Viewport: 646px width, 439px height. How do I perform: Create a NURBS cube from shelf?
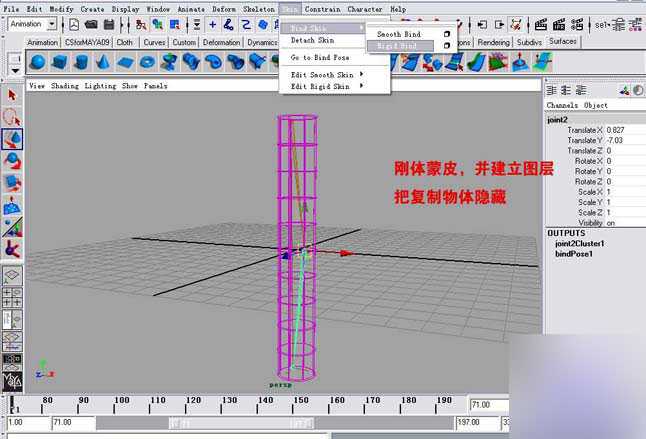pos(59,62)
